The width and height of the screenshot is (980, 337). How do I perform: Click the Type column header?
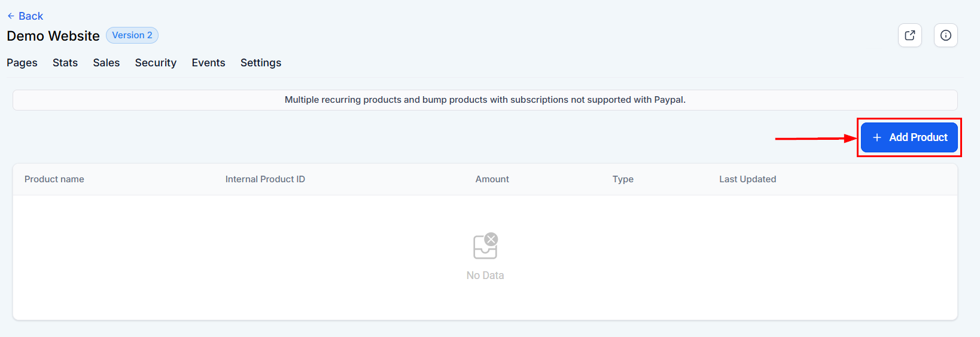click(x=623, y=179)
